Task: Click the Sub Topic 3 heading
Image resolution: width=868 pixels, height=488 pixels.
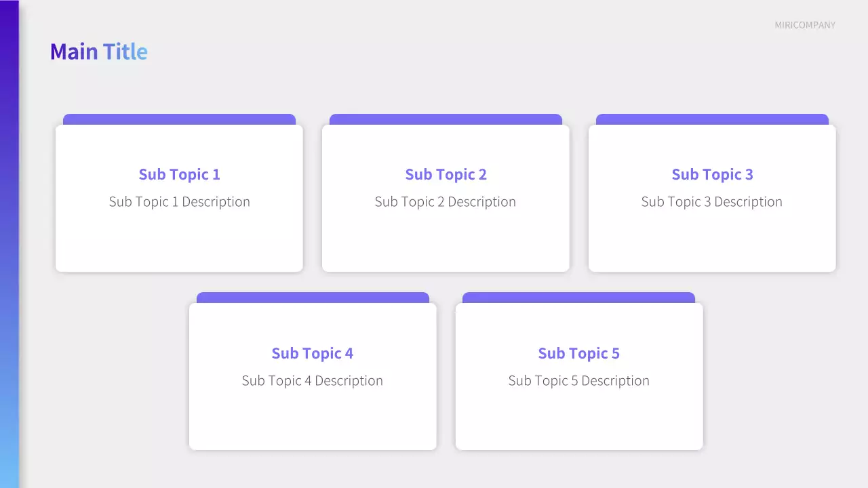Action: (x=712, y=174)
